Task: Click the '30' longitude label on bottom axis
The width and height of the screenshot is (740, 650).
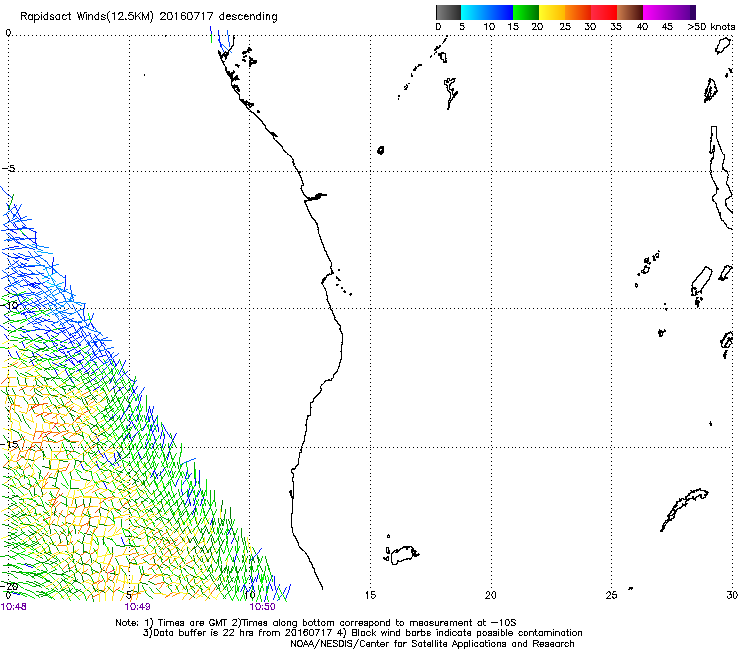Action: coord(732,595)
